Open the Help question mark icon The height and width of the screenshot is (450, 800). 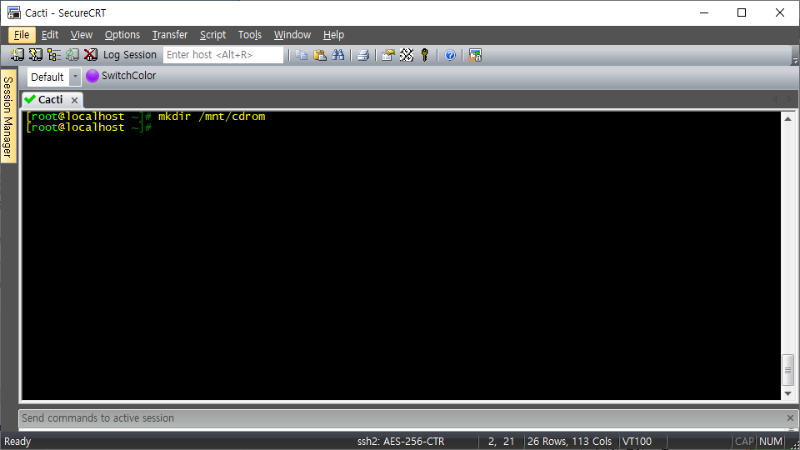[x=450, y=55]
